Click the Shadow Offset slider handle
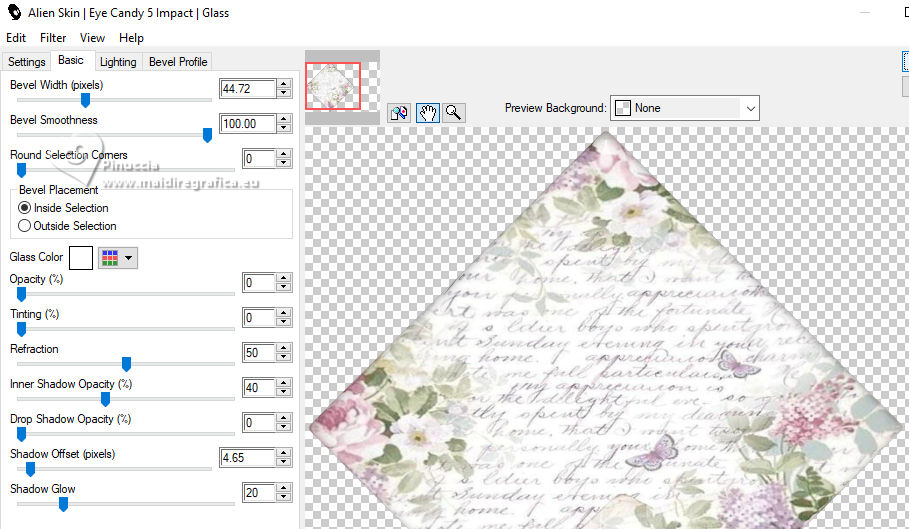The image size is (909, 529). point(31,469)
